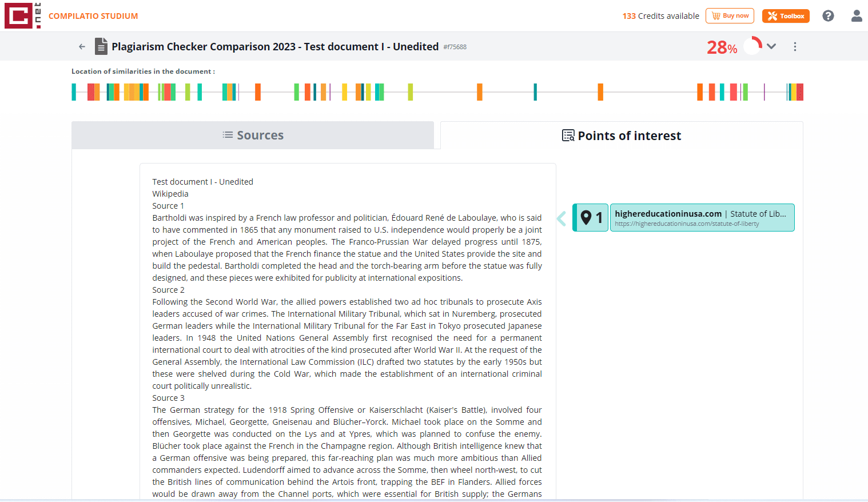Open the Toolbox button
This screenshot has width=868, height=502.
(786, 16)
